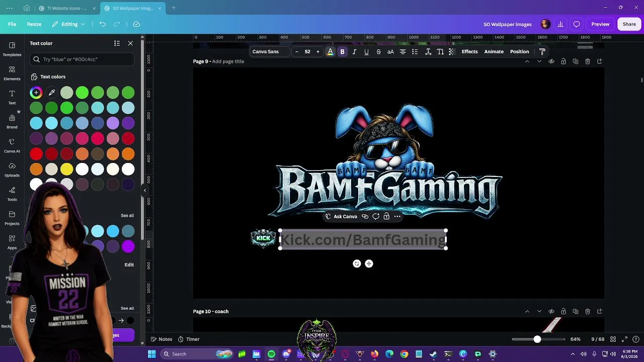The width and height of the screenshot is (644, 362).
Task: Switch to the TI Website Icons browser tab
Action: (x=67, y=8)
